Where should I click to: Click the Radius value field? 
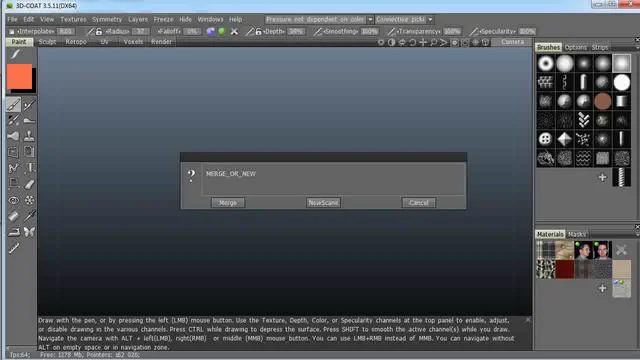pos(140,31)
